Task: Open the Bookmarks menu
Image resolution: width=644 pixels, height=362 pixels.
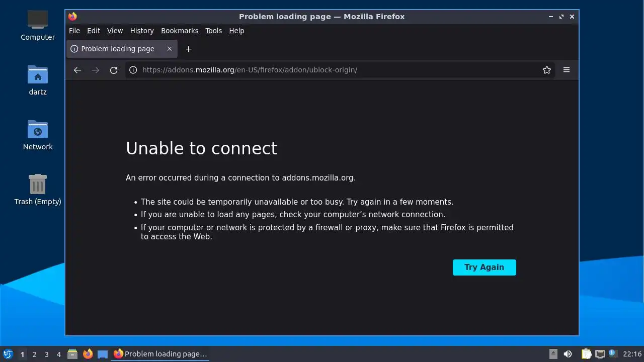Action: [180, 31]
